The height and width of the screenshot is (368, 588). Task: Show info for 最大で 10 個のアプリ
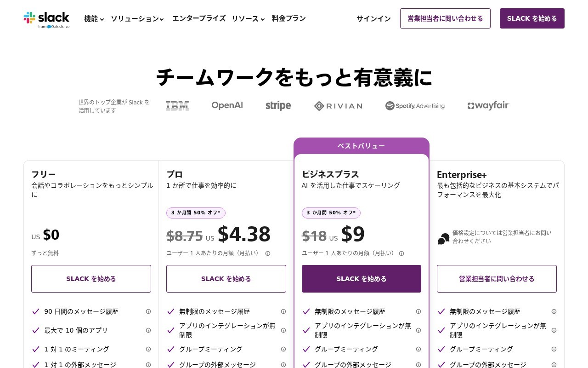point(148,330)
